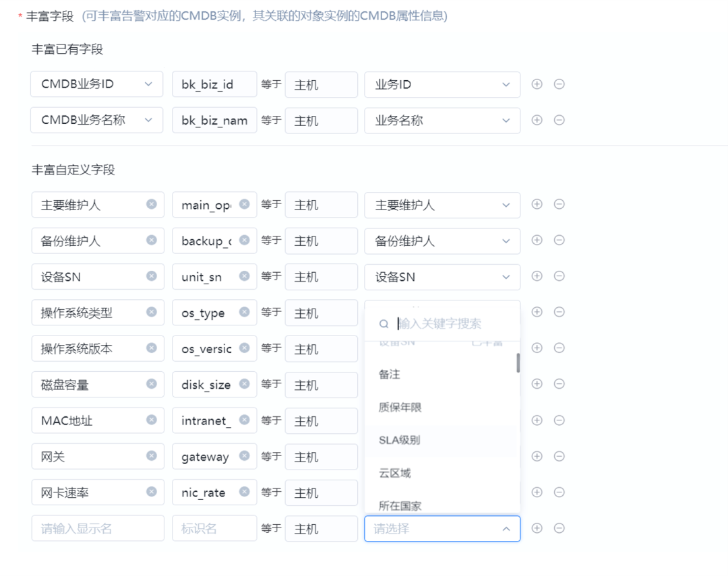
Task: Click the 输入关键字搜索 search box
Action: coord(448,324)
